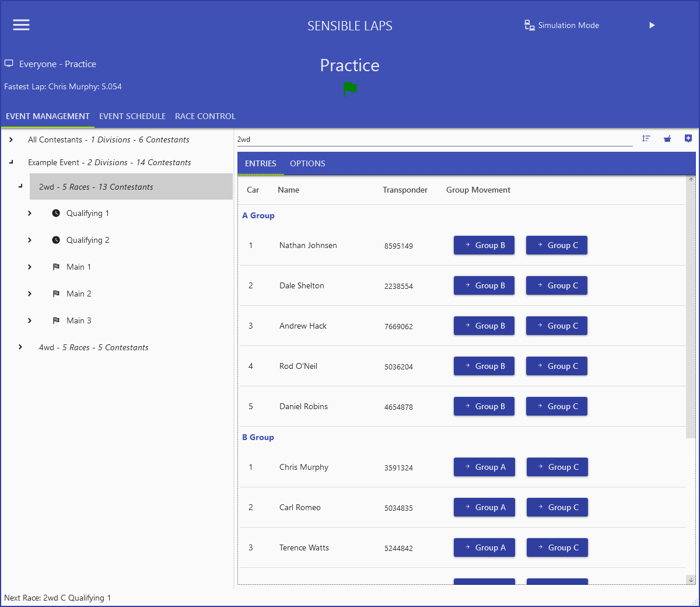The width and height of the screenshot is (700, 607).
Task: Click the 2wd division name field
Action: (x=435, y=139)
